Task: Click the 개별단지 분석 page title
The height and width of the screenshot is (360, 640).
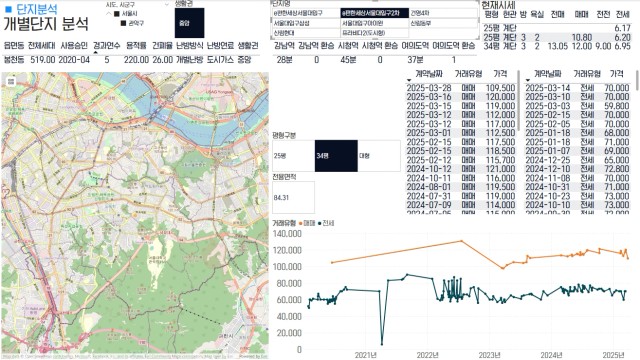Action: (46, 24)
